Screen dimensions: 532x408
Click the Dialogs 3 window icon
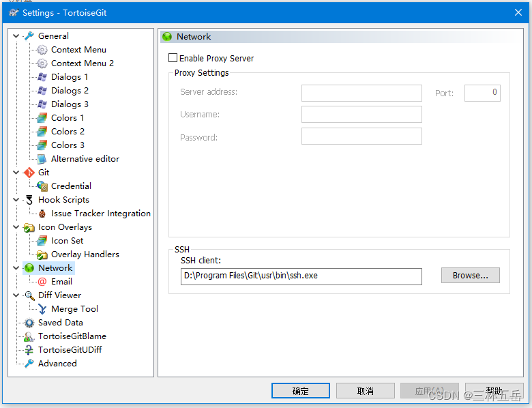42,104
